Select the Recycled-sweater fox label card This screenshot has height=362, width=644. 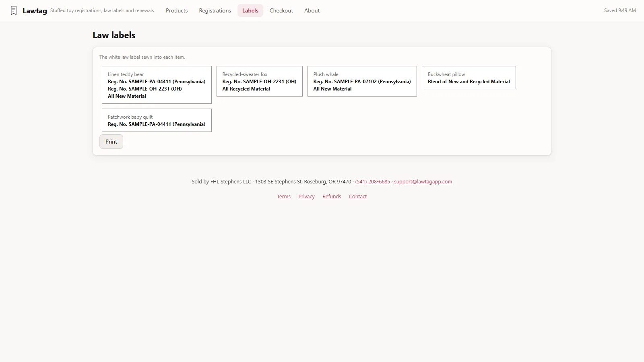click(x=260, y=81)
